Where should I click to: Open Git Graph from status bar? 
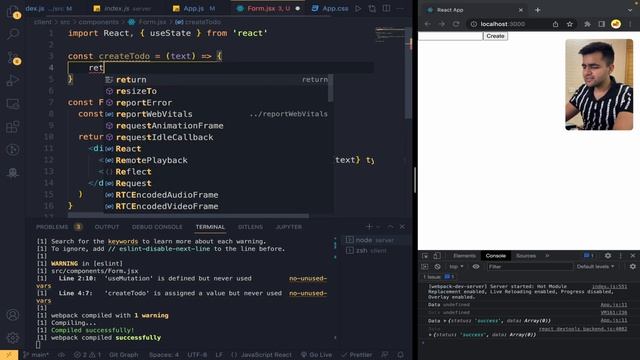pyautogui.click(x=124, y=355)
